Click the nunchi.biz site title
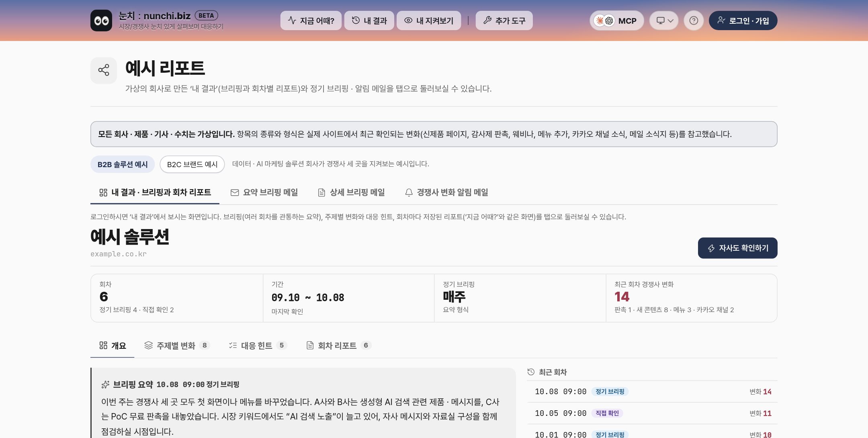The image size is (868, 438). coord(155,16)
